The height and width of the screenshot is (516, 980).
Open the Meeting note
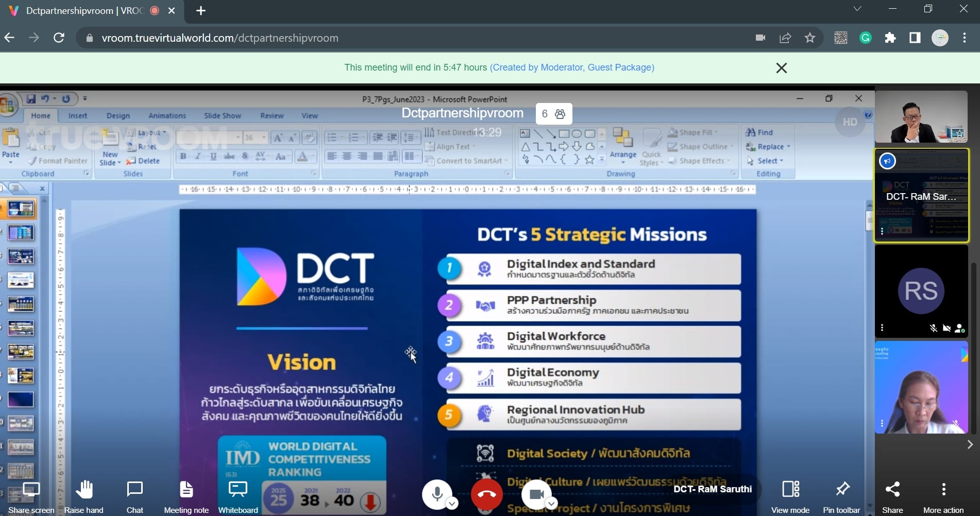point(187,489)
